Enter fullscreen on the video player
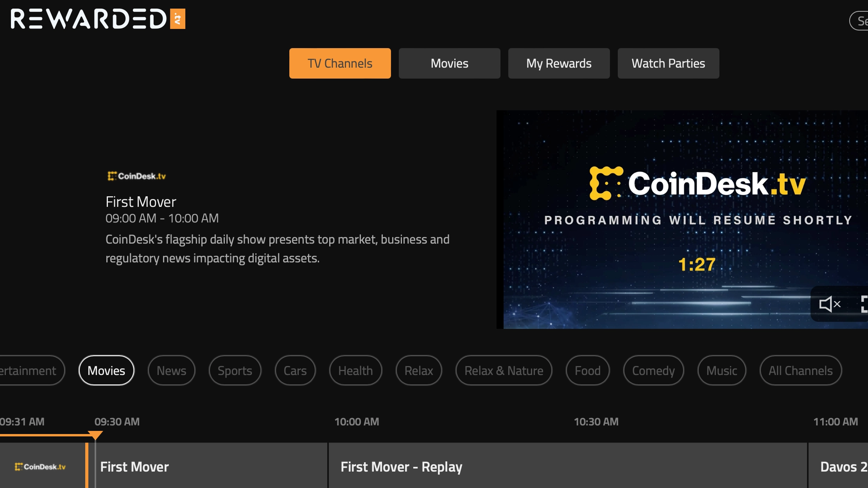868x488 pixels. tap(864, 304)
